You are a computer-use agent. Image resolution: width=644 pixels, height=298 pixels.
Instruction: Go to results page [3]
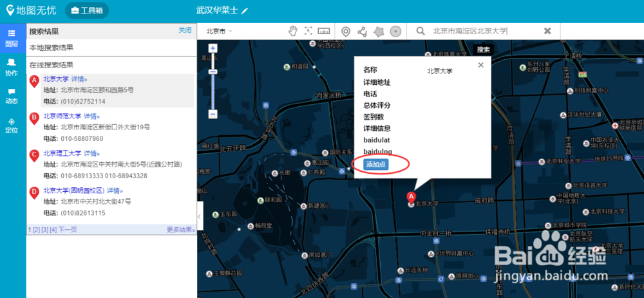pyautogui.click(x=45, y=229)
